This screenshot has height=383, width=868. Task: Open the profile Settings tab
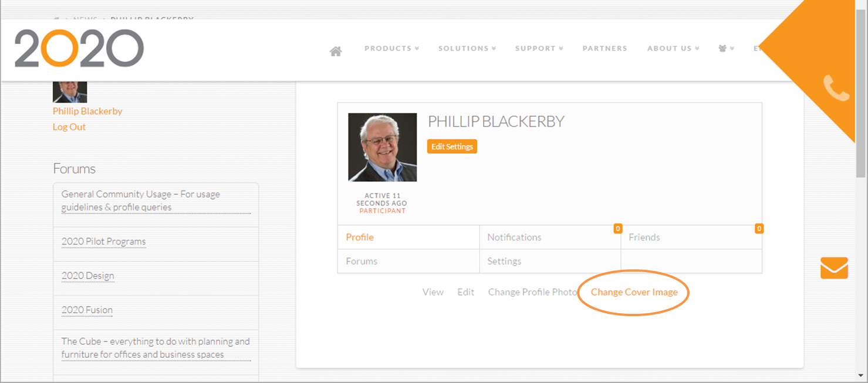504,262
